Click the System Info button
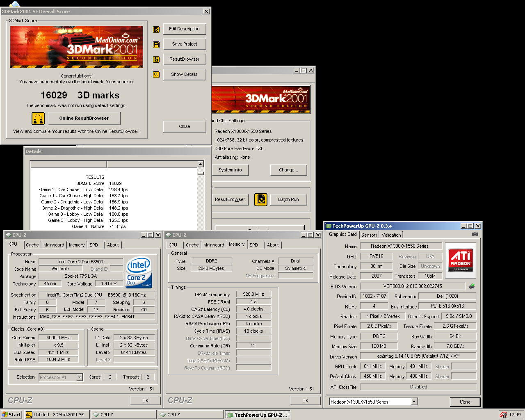Image resolution: width=525 pixels, height=420 pixels. 230,170
